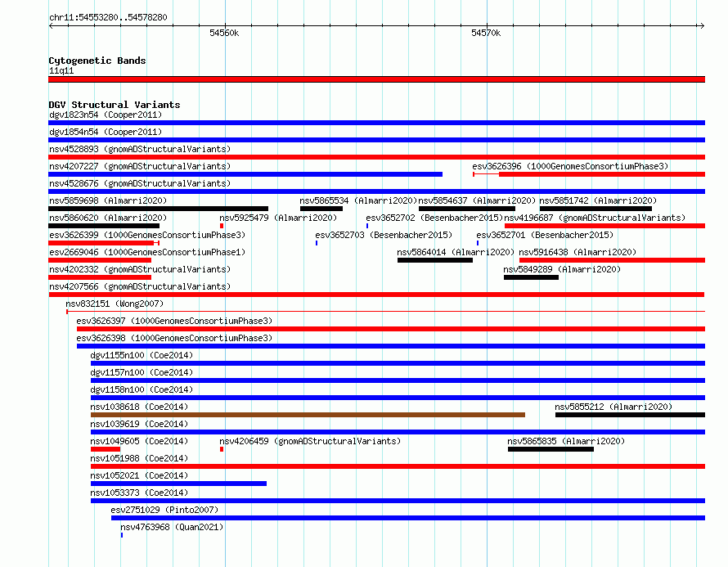
Task: Click the nsv5925479 (Almarri2020) label
Action: coord(278,218)
